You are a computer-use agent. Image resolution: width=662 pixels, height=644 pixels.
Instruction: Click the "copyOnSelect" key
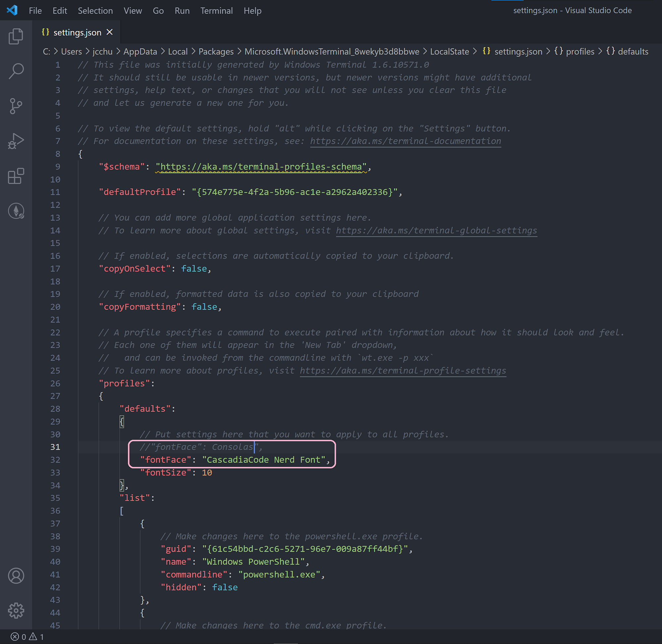135,269
